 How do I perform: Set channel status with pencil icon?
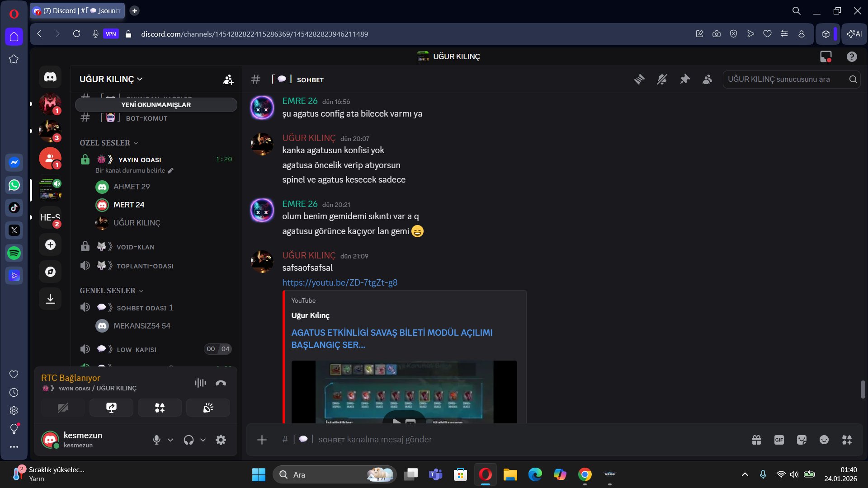(170, 171)
